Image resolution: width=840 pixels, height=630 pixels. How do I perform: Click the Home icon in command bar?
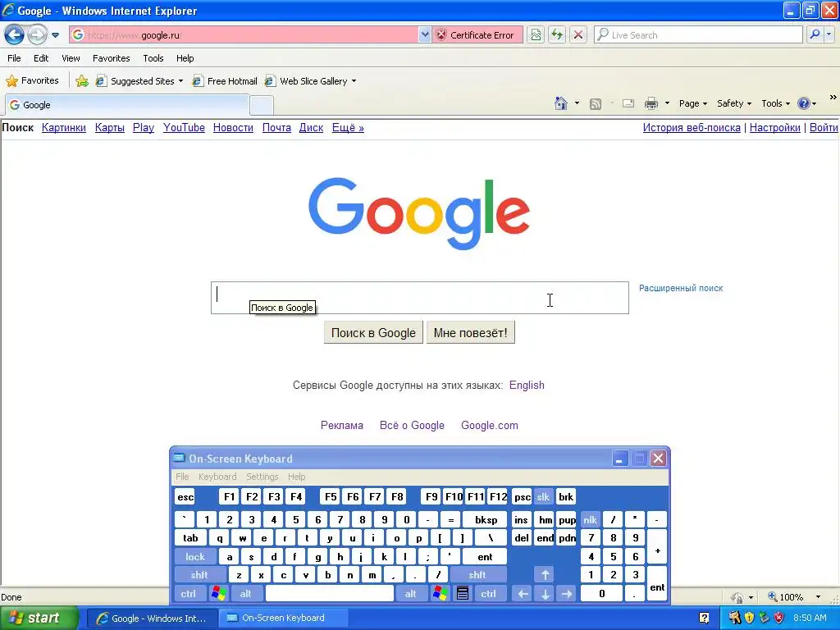[561, 103]
